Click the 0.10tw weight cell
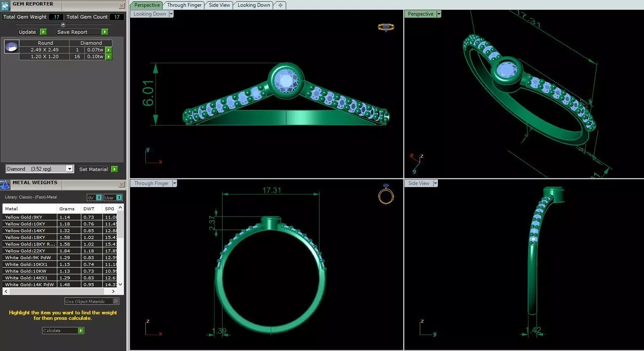 tap(95, 56)
